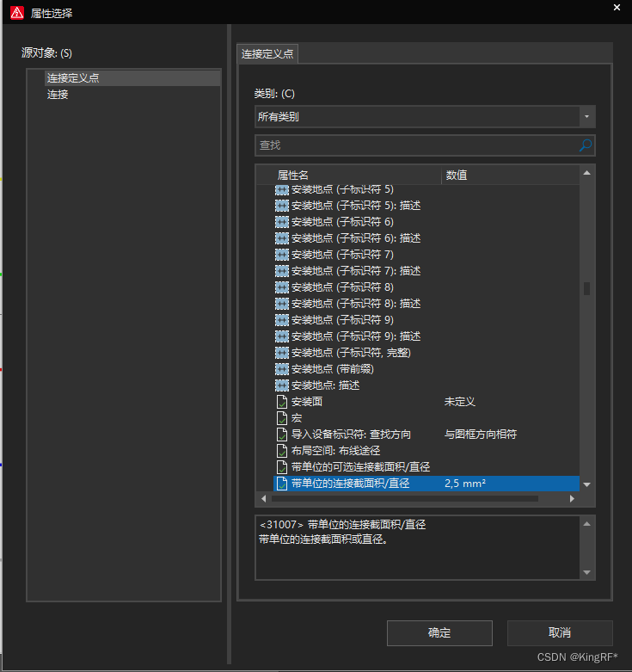
Task: Click document icon beside 布局空间: 布线途径
Action: [x=282, y=450]
